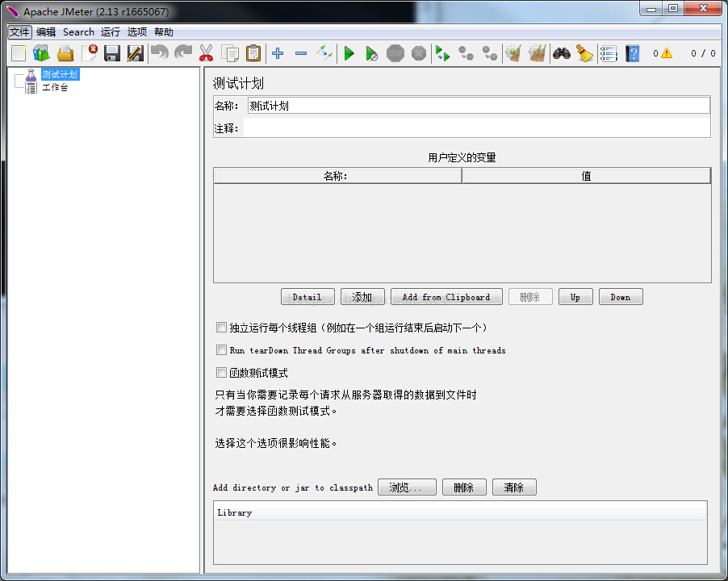Click the Up button
The image size is (728, 581).
[575, 297]
